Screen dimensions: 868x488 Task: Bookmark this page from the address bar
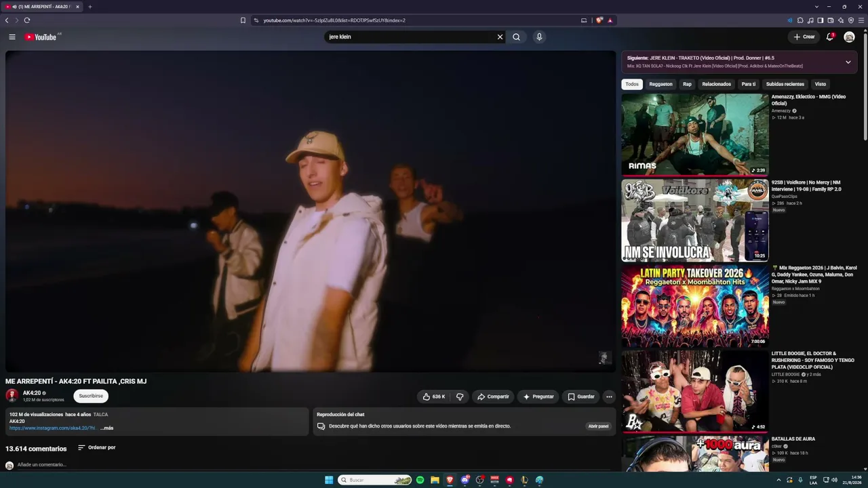(x=243, y=20)
